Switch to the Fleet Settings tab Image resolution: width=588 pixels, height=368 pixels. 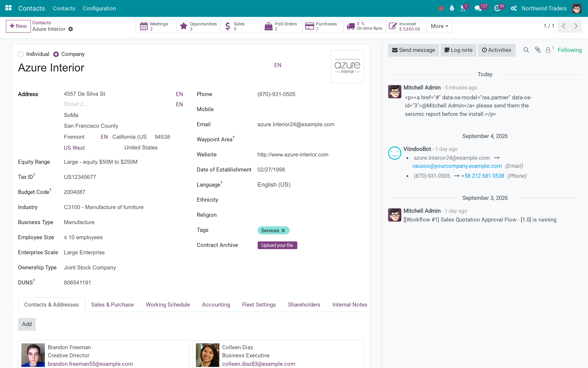(259, 305)
